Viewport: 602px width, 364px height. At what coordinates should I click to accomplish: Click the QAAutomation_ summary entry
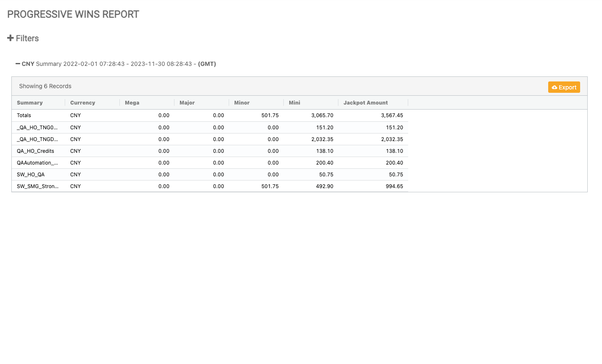tap(37, 163)
